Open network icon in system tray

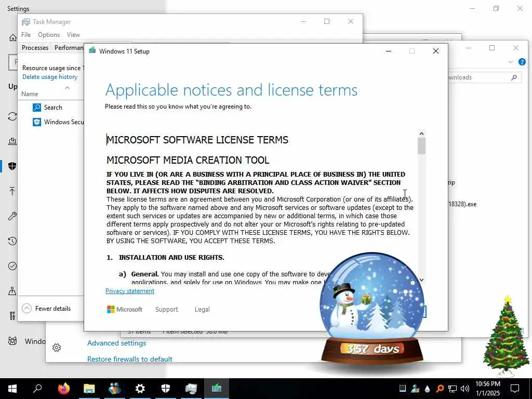click(x=453, y=389)
